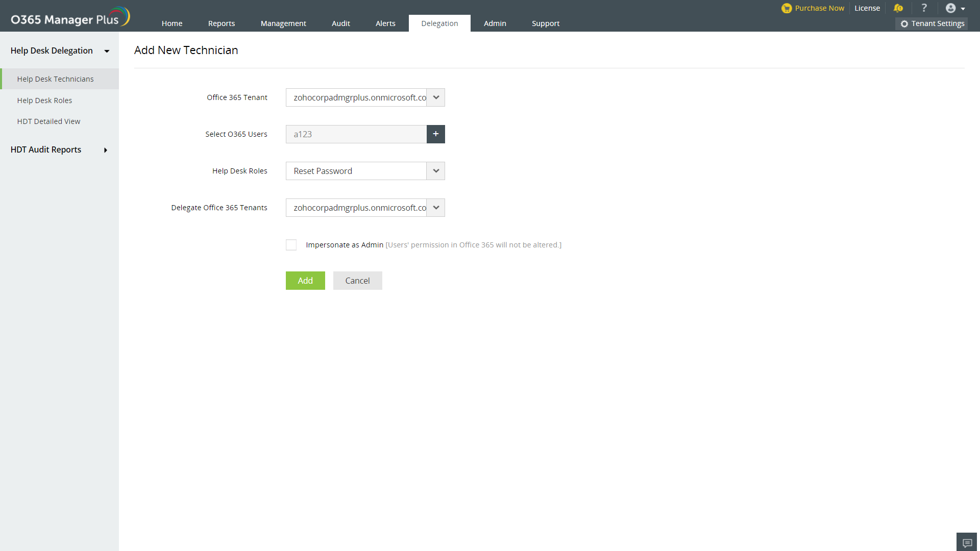The width and height of the screenshot is (980, 551).
Task: Click the O365 Manager Plus logo
Action: point(70,17)
